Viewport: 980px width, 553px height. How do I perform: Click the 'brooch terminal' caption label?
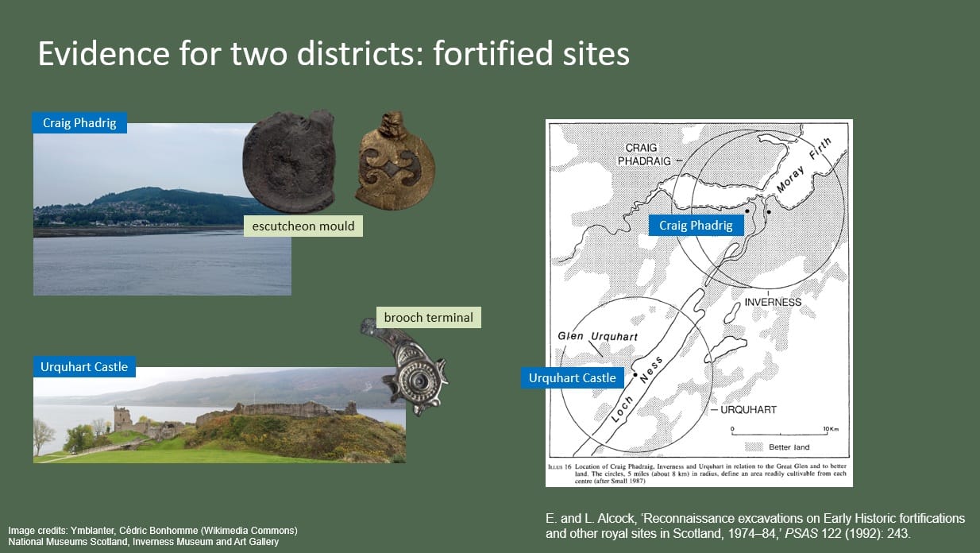pos(428,318)
